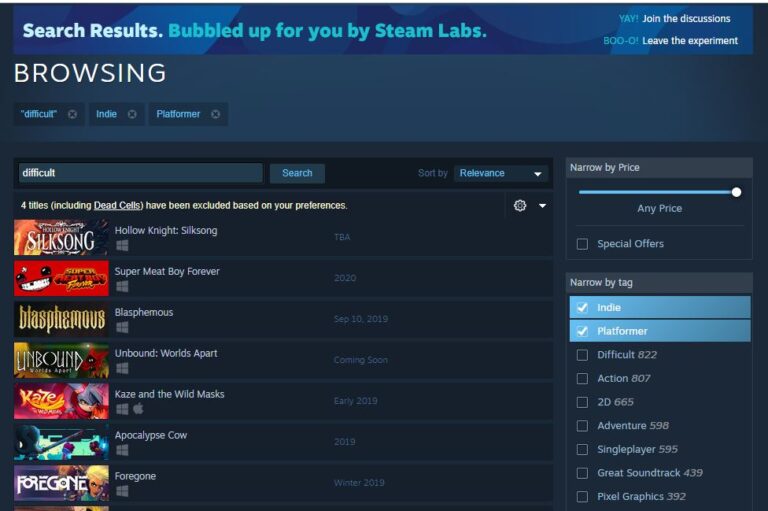This screenshot has height=511, width=768.
Task: Open the Foregone game thumbnail
Action: [x=61, y=483]
